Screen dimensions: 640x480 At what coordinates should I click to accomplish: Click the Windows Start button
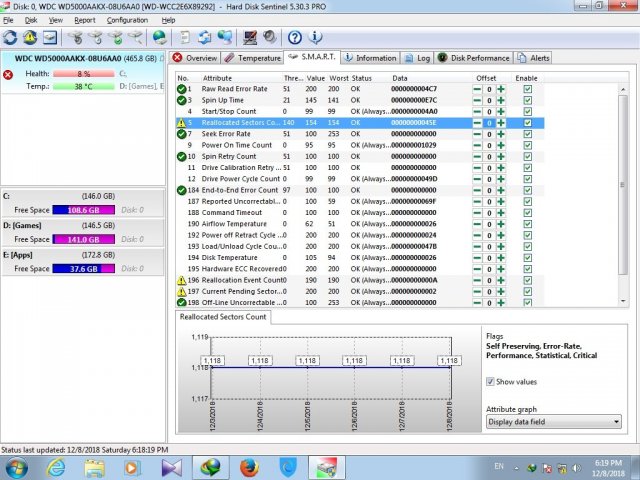point(17,466)
